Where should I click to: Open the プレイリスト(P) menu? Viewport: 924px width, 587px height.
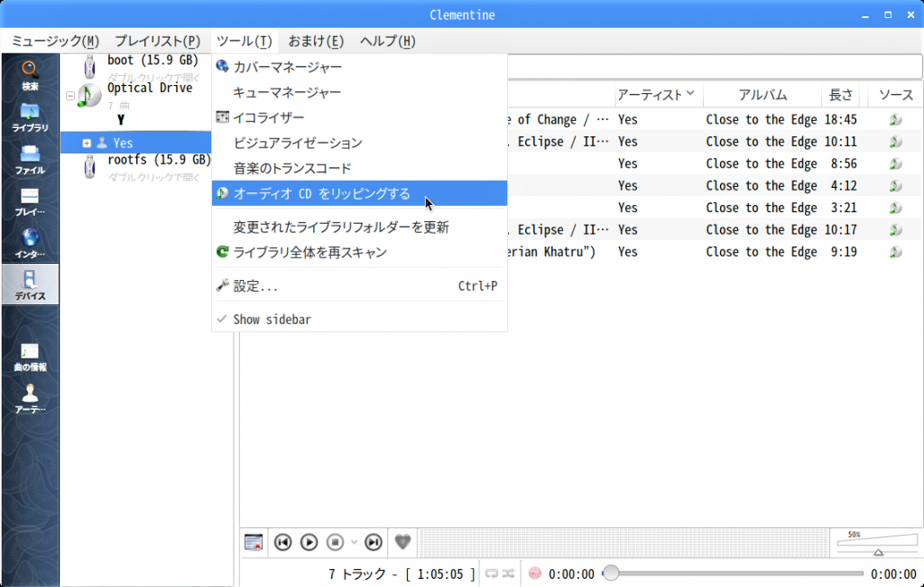(157, 42)
